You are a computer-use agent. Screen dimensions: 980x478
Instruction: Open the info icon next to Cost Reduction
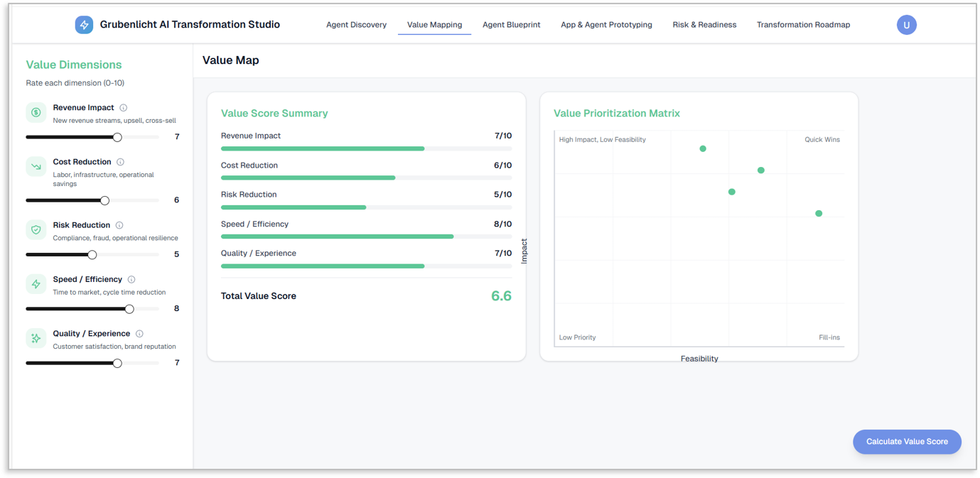point(121,162)
